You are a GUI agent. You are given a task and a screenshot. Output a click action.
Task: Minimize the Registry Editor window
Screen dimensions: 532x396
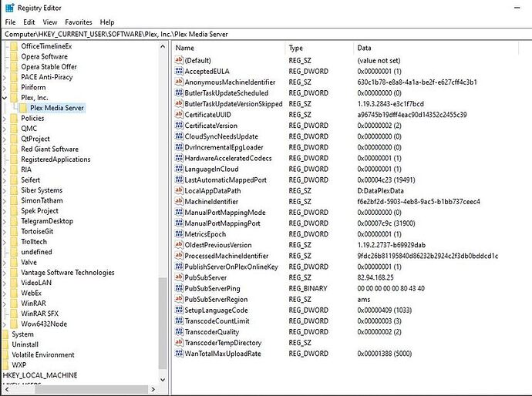click(x=517, y=8)
